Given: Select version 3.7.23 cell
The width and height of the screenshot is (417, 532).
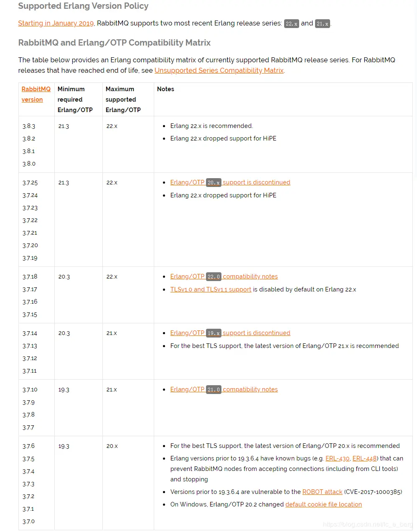Looking at the screenshot, I should 30,208.
